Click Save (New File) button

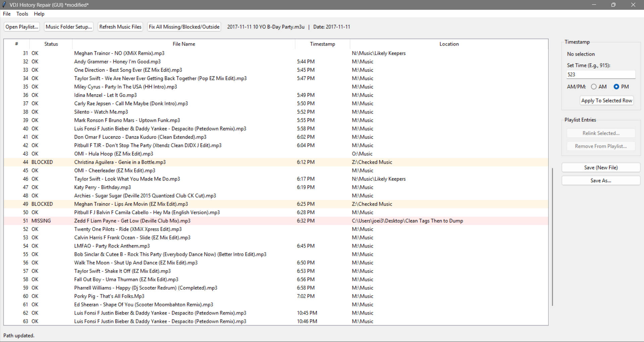coord(601,167)
